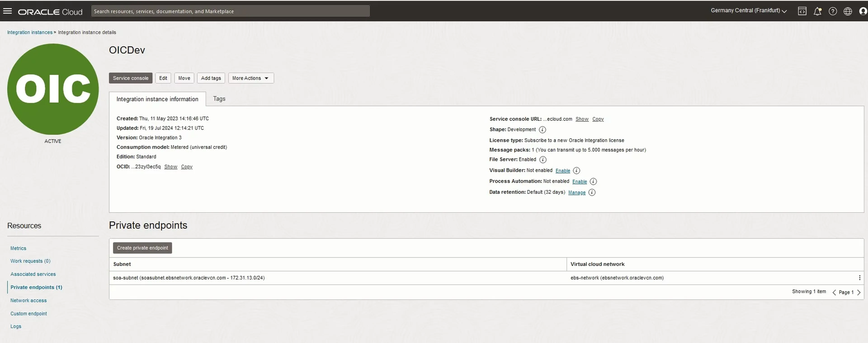Viewport: 868px width, 343px height.
Task: Click the Edit button
Action: point(163,78)
